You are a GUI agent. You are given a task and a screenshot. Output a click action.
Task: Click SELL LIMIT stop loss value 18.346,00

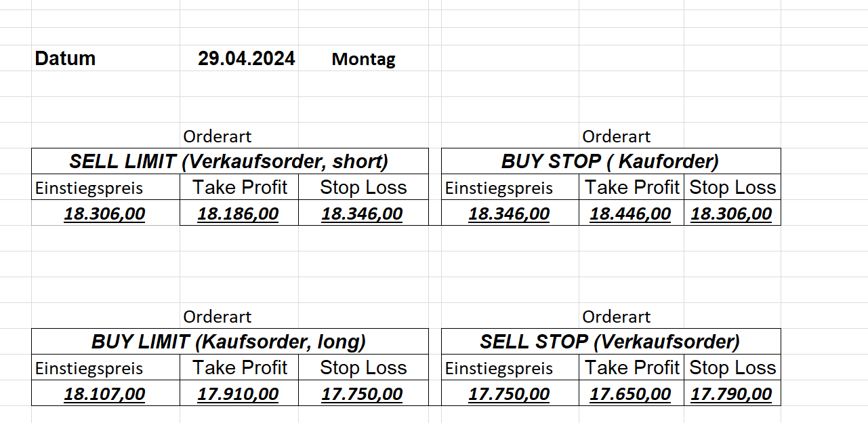tap(362, 214)
